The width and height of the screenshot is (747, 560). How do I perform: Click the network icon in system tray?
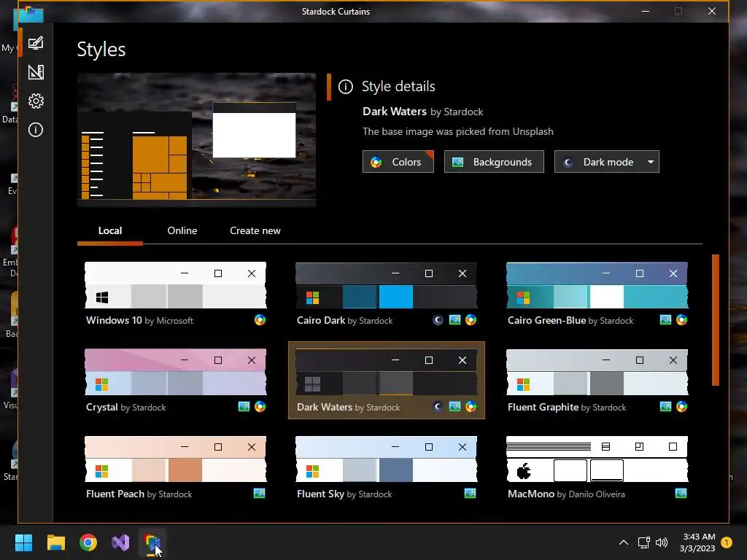coord(643,542)
